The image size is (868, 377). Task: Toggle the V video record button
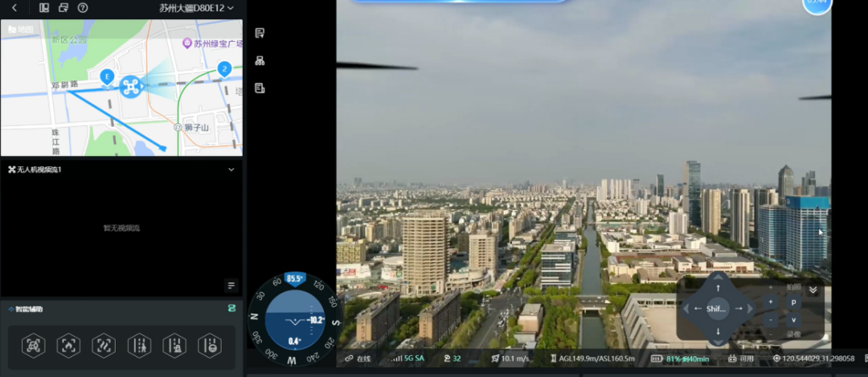pos(793,320)
